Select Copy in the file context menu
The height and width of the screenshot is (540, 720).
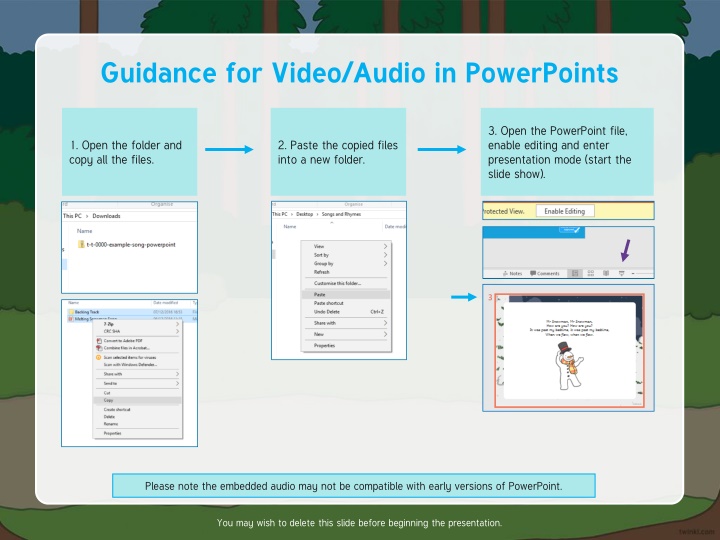[x=137, y=400]
